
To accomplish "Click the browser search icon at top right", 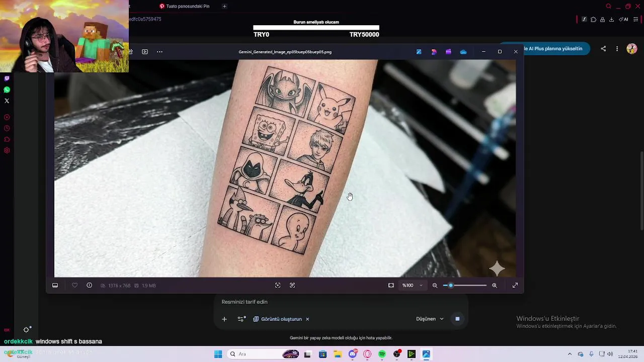I will coord(609,7).
